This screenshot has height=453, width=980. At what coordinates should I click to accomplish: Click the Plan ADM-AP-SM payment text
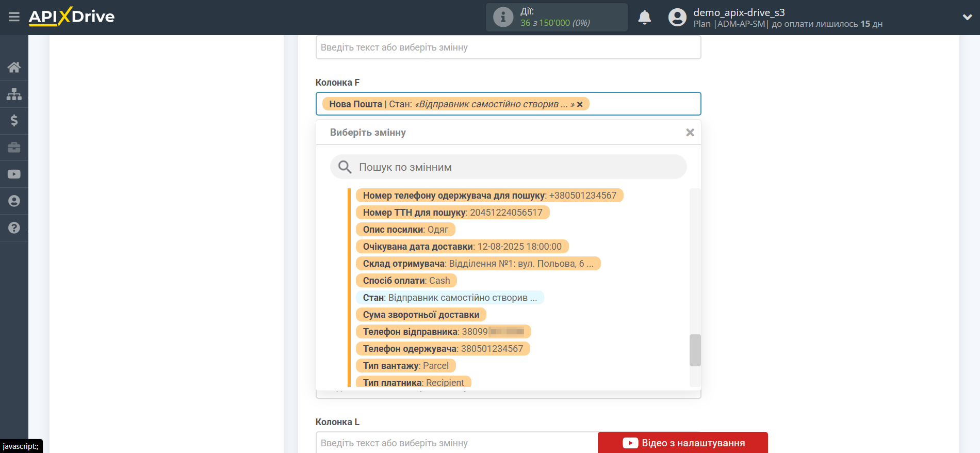click(x=788, y=24)
